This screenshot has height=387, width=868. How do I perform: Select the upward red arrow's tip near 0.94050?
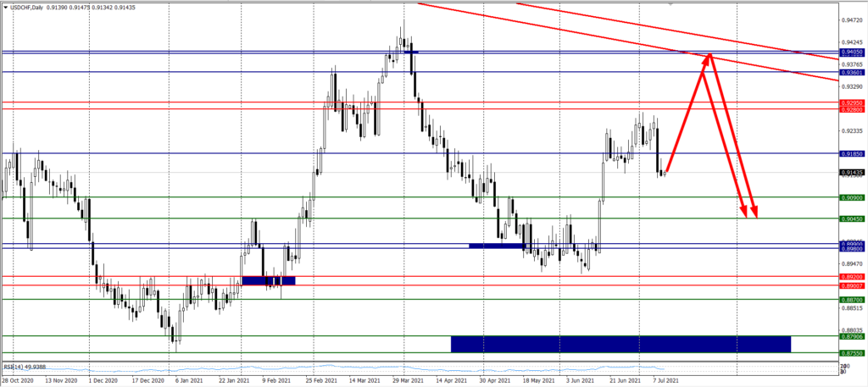pos(709,57)
